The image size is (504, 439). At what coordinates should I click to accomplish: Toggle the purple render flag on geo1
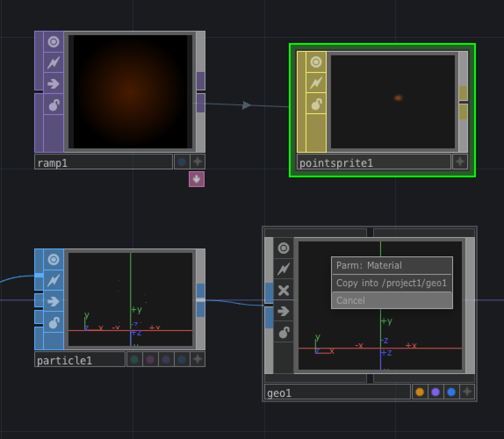[x=436, y=392]
